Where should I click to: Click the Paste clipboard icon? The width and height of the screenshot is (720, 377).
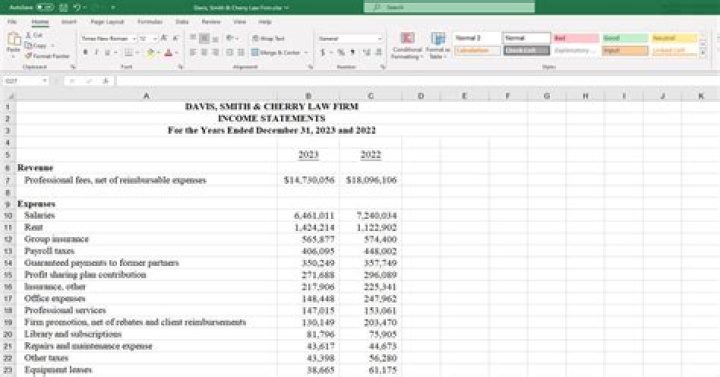click(13, 40)
